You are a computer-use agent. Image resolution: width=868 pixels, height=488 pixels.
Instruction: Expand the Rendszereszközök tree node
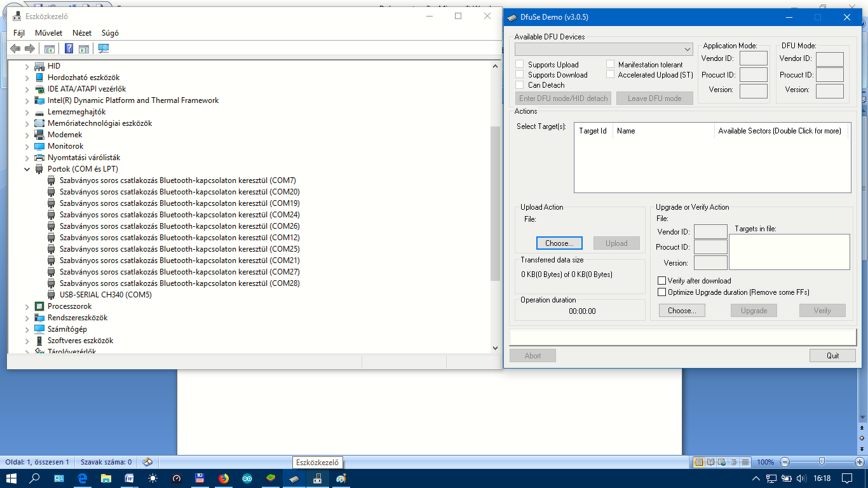pos(27,318)
